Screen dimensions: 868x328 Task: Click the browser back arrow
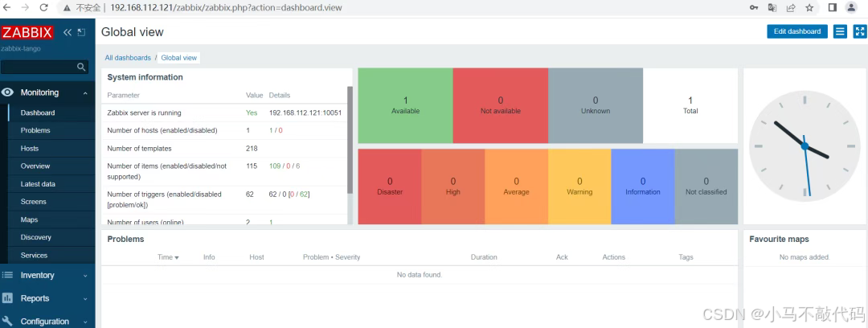pos(6,8)
